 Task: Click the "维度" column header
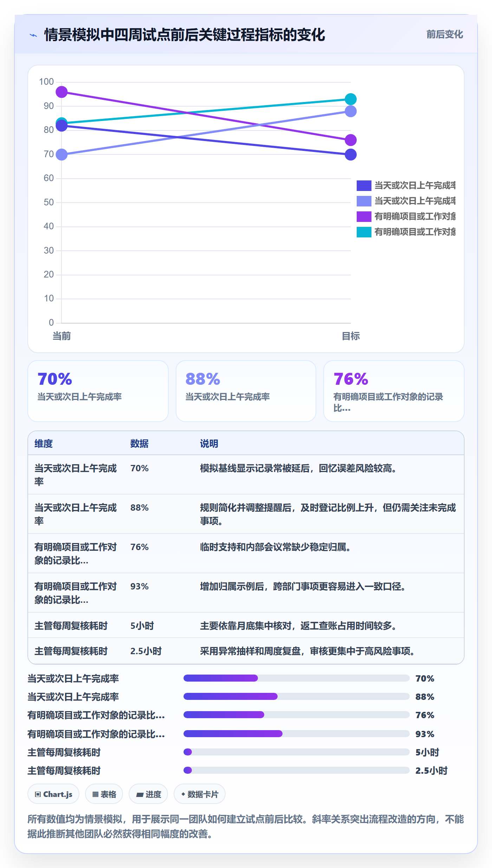coord(44,443)
